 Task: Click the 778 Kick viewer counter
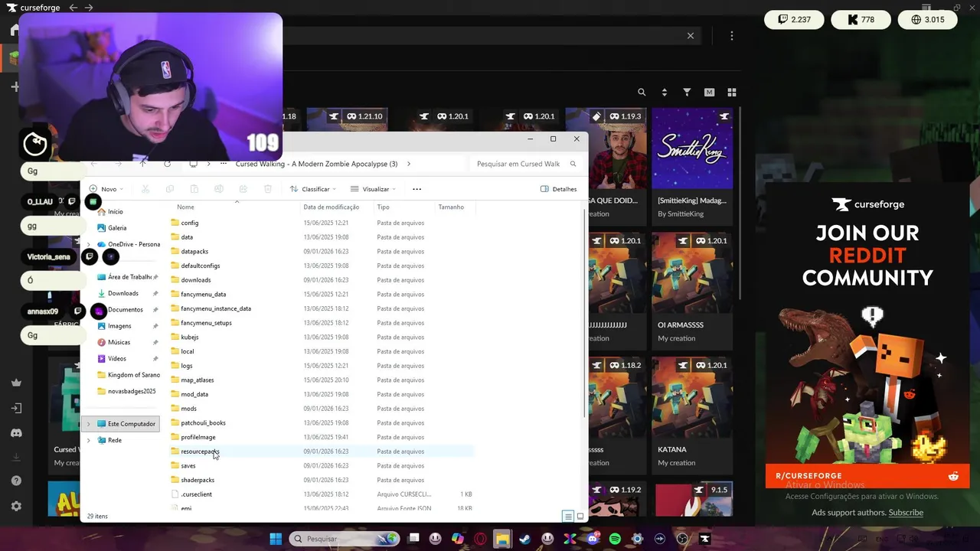861,20
